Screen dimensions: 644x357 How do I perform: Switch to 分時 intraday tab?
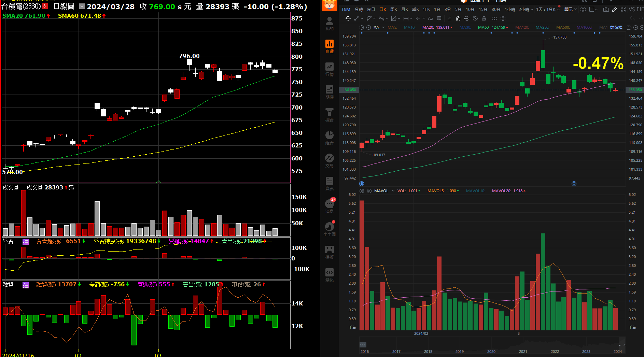[359, 10]
